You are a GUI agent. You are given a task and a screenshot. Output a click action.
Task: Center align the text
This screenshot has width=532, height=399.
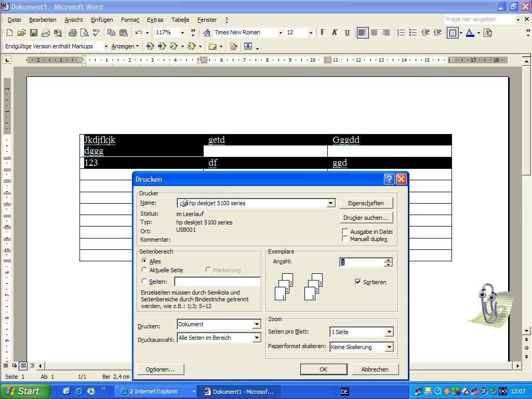tap(374, 33)
